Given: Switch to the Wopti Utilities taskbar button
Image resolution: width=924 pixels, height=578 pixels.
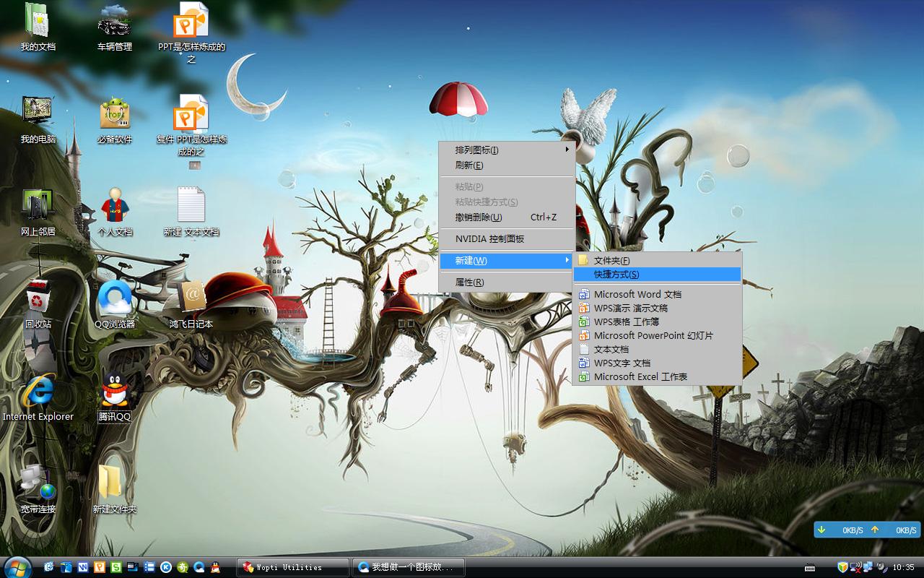Looking at the screenshot, I should pos(293,567).
